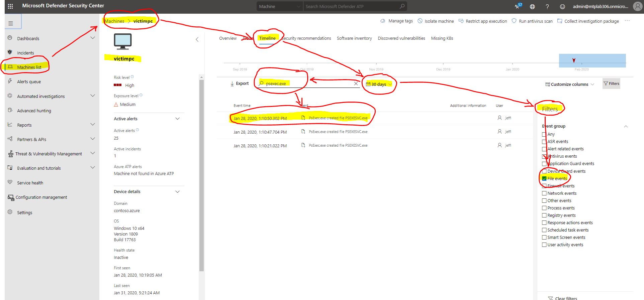Click Restrict app execution in the toolbar
Screen dimensions: 644x300
coord(483,21)
